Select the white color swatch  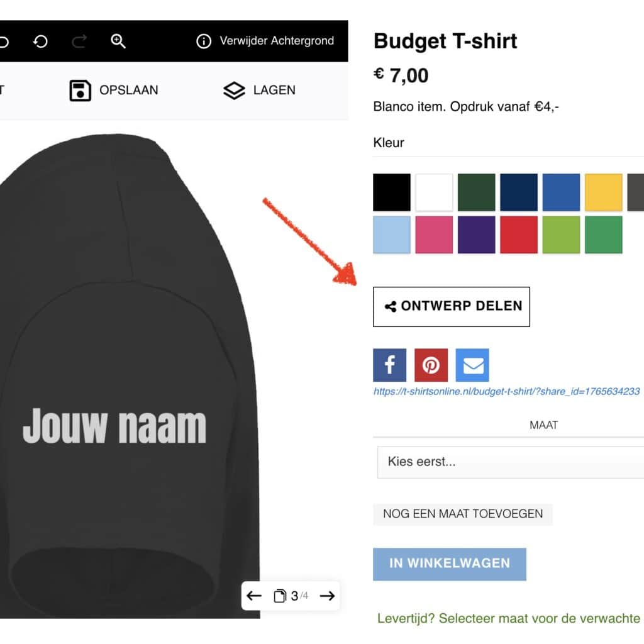tap(434, 192)
